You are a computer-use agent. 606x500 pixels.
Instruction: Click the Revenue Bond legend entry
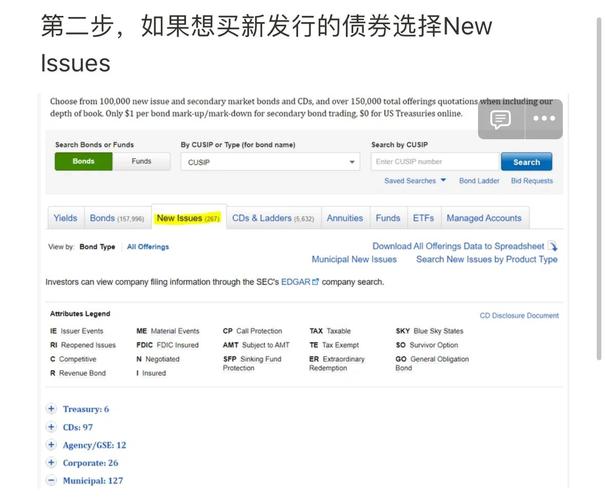coord(78,373)
